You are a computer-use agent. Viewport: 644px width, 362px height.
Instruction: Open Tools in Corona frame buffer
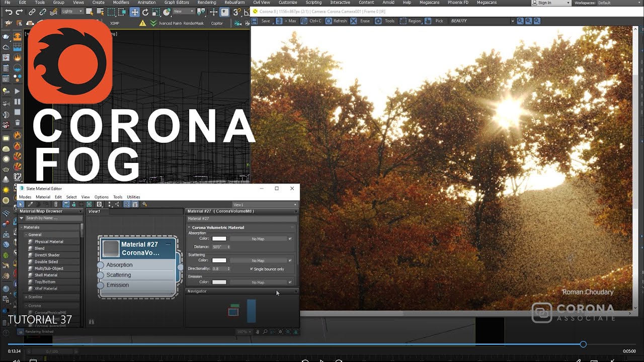(385, 21)
